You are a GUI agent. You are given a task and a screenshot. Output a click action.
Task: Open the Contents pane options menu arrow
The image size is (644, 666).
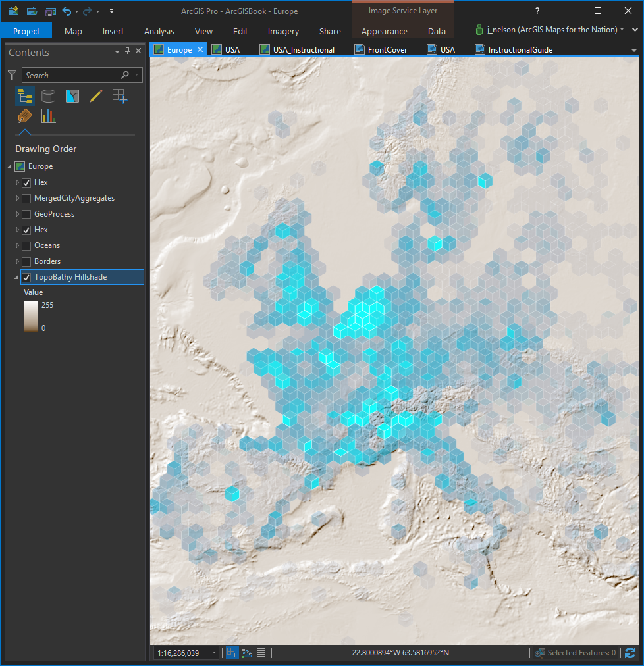pos(117,52)
